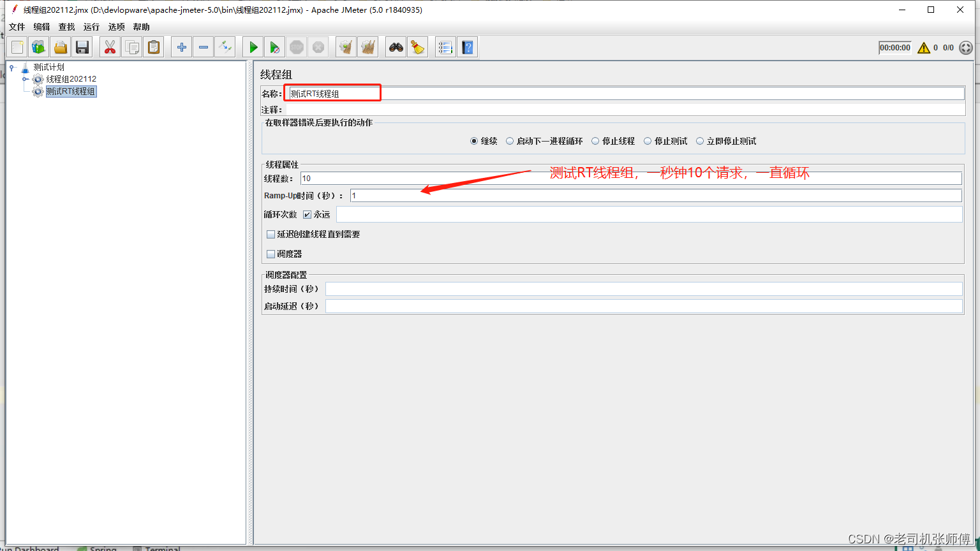Screen dimensions: 980x551
Task: Click the Cut scissors icon
Action: coord(110,47)
